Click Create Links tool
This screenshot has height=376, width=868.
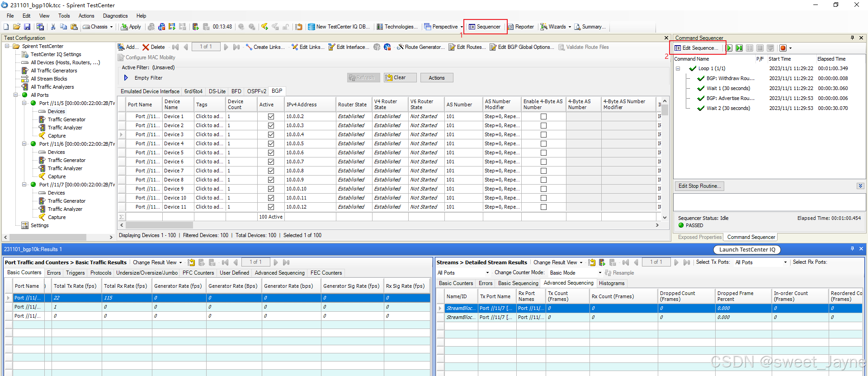tap(265, 47)
